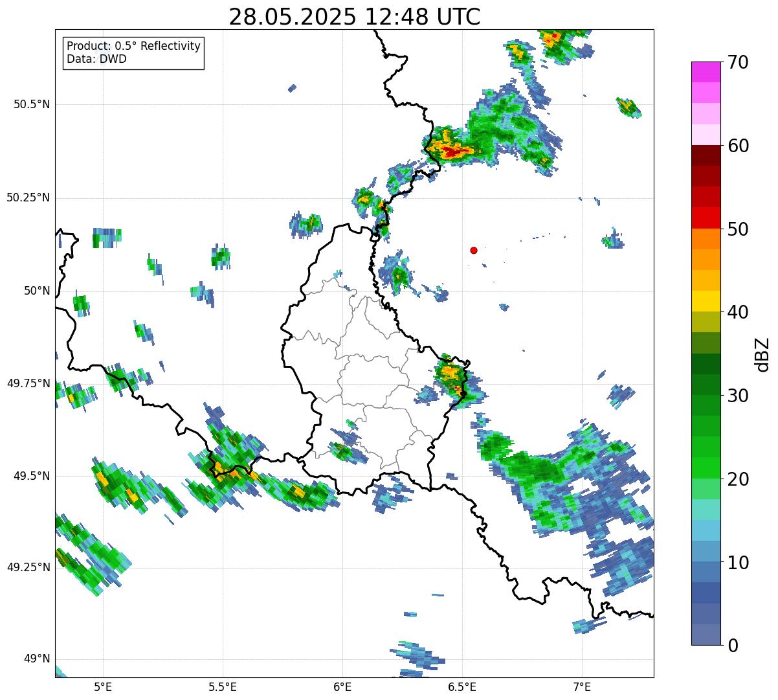This screenshot has height=700, width=778.
Task: Click the latitude label 50.5°N
Action: [x=31, y=104]
